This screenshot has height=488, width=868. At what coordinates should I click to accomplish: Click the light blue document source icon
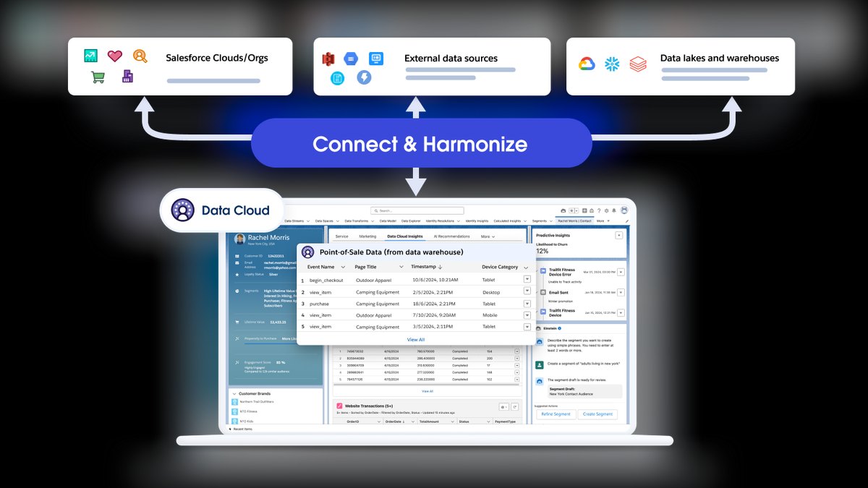pyautogui.click(x=337, y=78)
